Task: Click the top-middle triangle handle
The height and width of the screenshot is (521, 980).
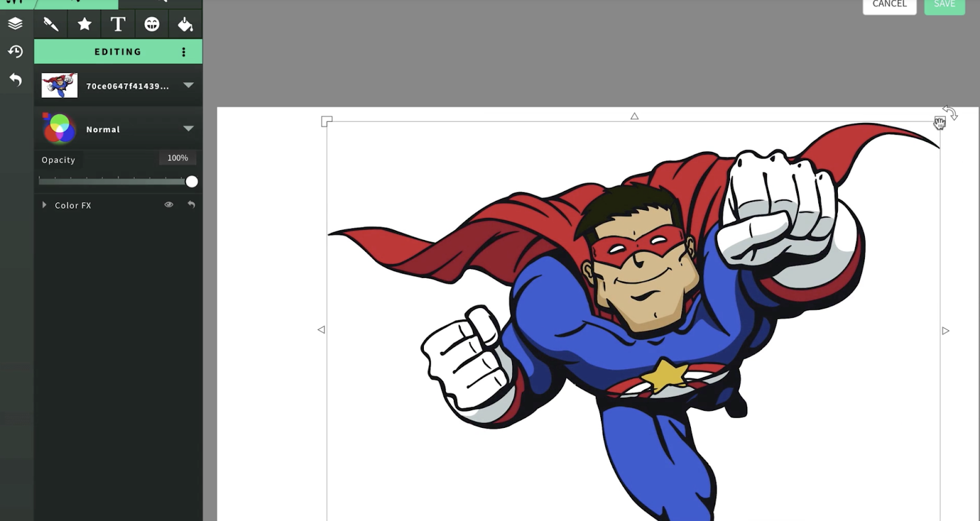Action: [x=635, y=116]
